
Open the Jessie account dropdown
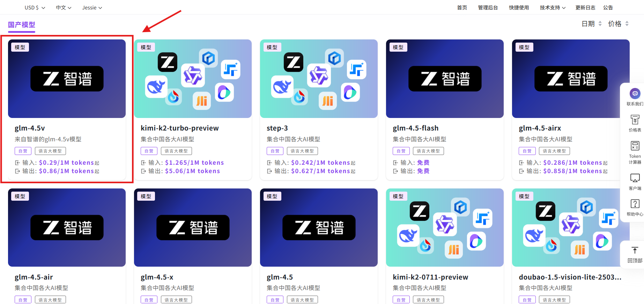[92, 8]
